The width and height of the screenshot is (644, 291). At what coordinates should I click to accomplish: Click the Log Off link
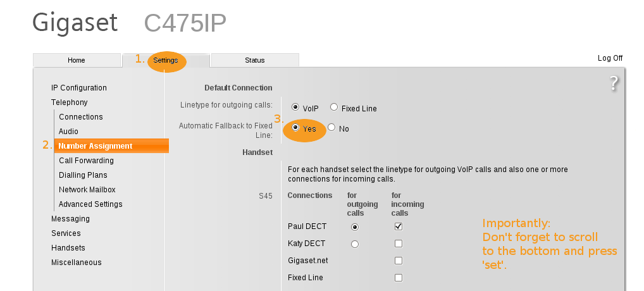(610, 58)
